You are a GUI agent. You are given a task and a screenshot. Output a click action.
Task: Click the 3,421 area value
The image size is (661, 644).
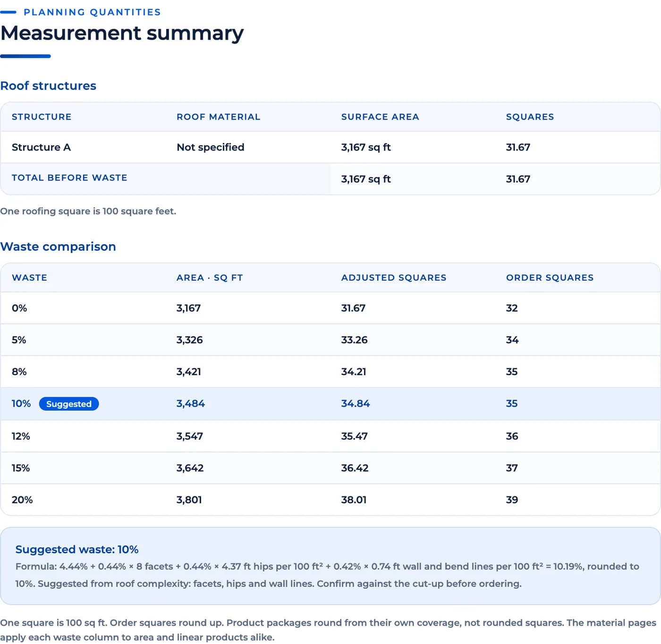(x=188, y=372)
